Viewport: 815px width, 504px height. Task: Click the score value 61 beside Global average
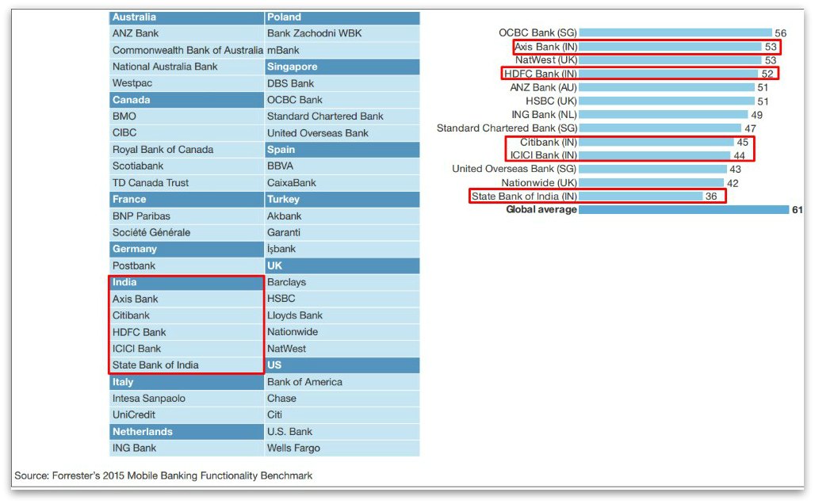pos(797,209)
